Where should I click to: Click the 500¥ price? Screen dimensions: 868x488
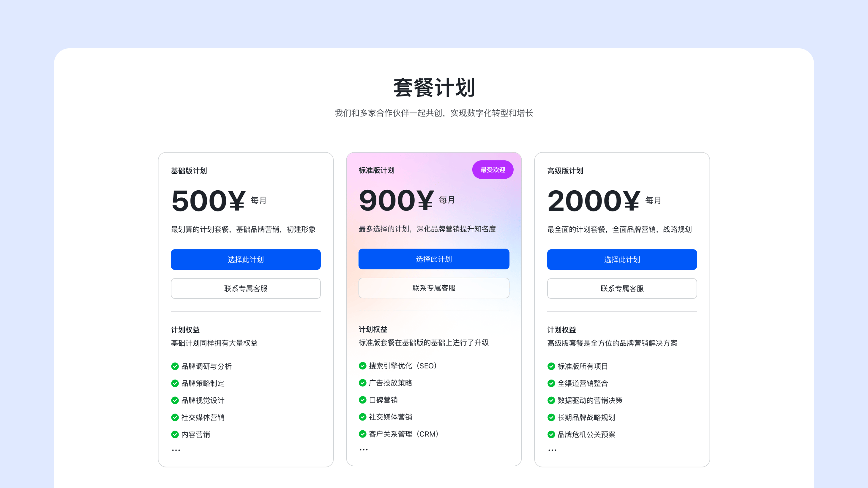click(x=208, y=201)
